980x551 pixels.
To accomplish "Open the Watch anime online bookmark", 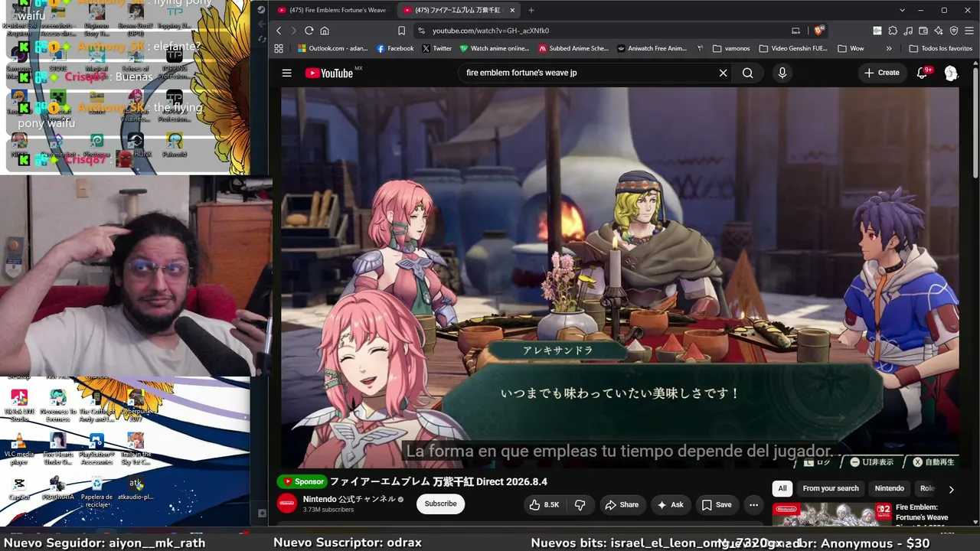I will point(494,48).
